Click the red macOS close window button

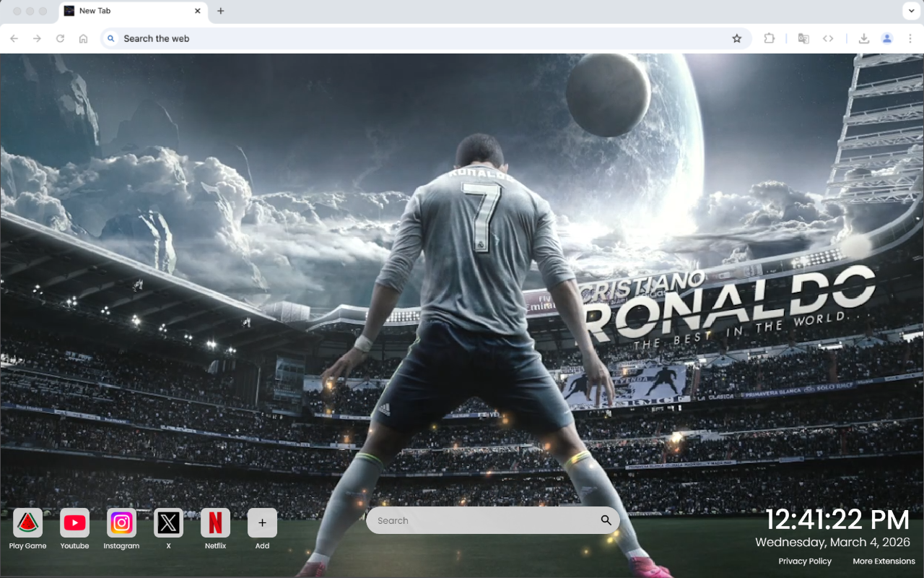(x=17, y=11)
